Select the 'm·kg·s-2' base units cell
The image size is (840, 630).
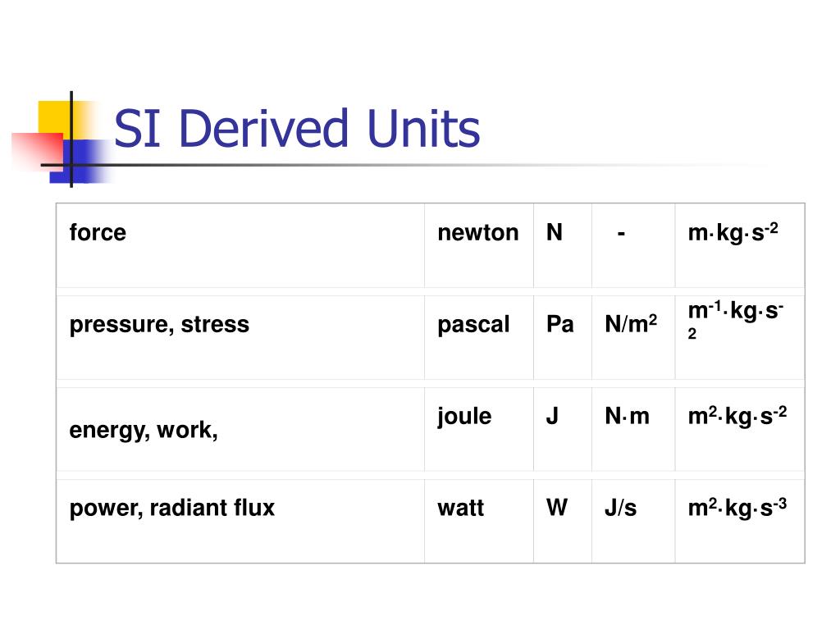point(740,245)
